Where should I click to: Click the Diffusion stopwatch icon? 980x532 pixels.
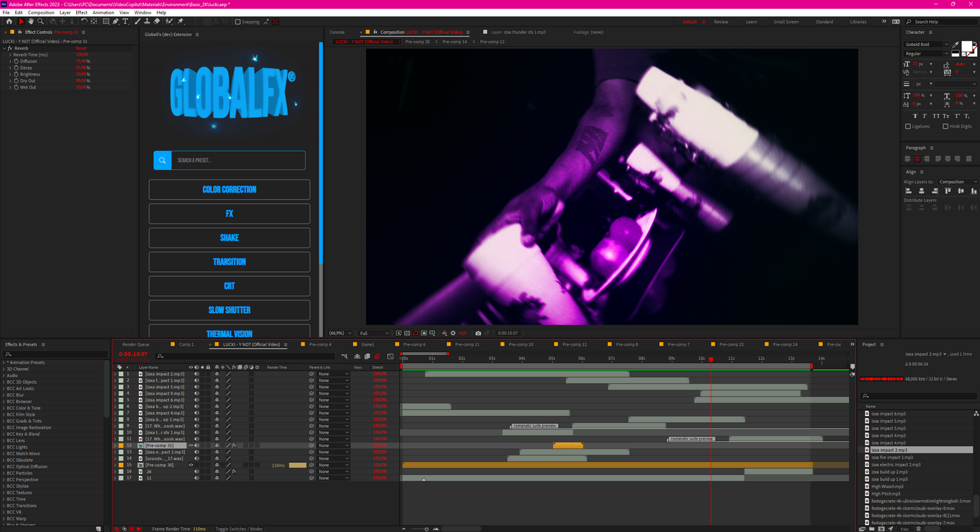pos(16,61)
